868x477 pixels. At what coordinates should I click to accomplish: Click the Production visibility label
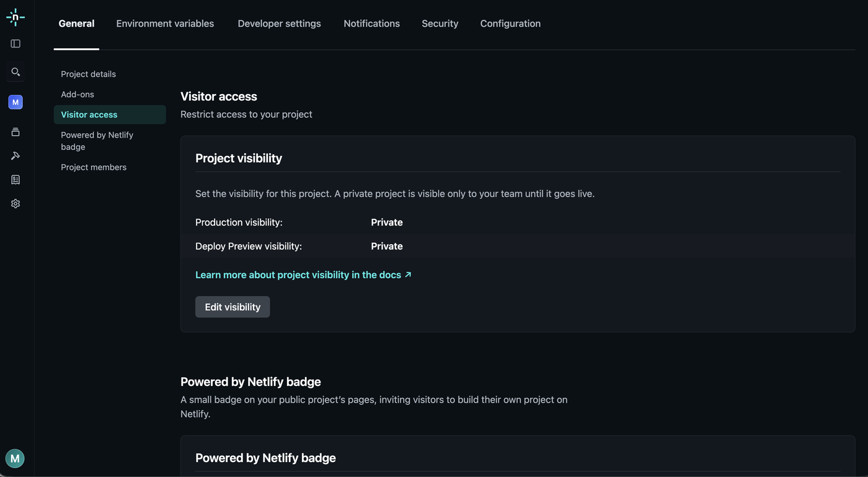point(239,222)
